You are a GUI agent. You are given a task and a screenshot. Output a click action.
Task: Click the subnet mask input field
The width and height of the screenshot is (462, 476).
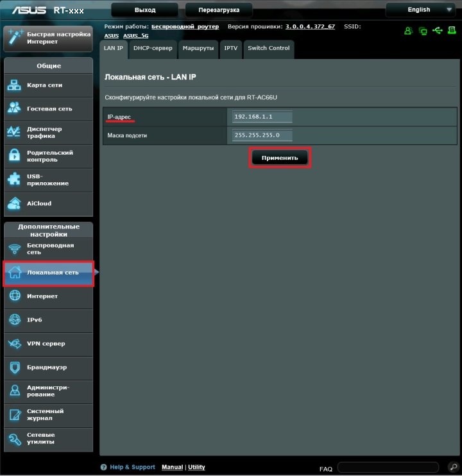tap(262, 135)
